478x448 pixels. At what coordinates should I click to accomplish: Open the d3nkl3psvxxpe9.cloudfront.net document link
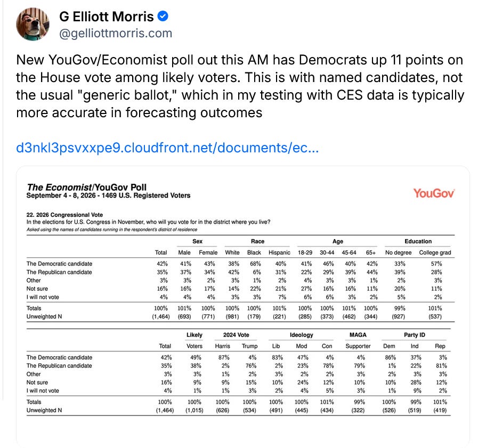point(167,148)
